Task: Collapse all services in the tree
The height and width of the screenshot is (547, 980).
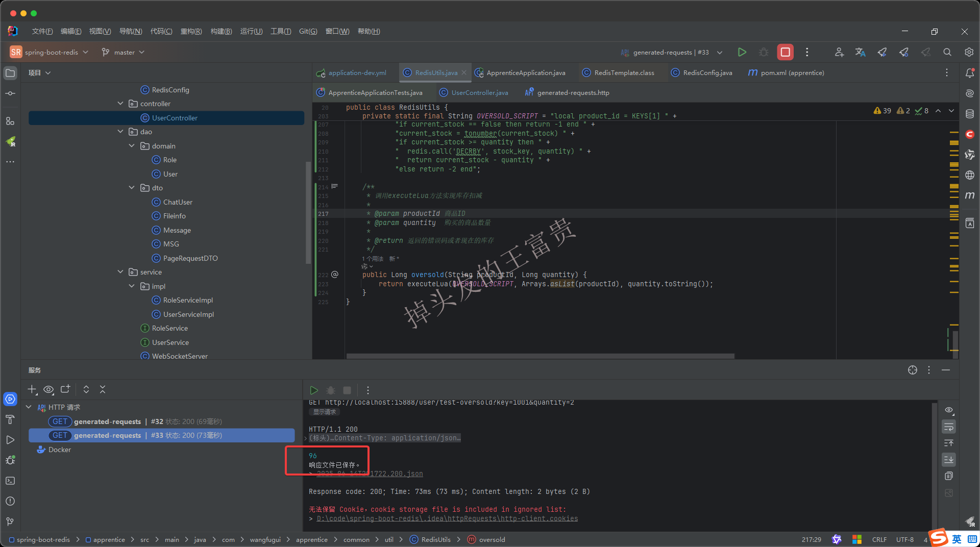Action: pyautogui.click(x=103, y=389)
